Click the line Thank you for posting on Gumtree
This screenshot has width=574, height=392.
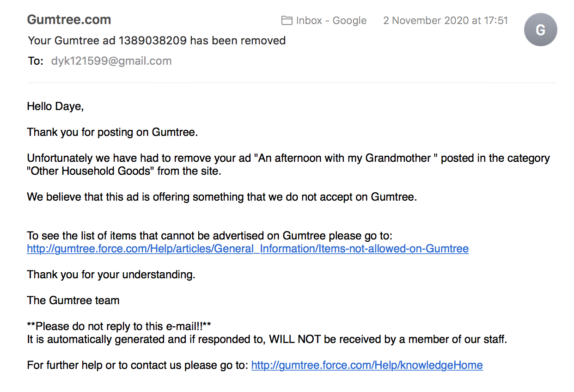pyautogui.click(x=112, y=132)
